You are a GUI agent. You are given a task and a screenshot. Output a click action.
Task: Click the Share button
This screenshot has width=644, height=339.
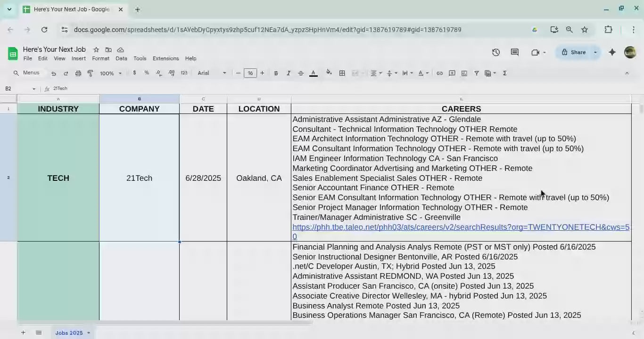click(x=573, y=52)
